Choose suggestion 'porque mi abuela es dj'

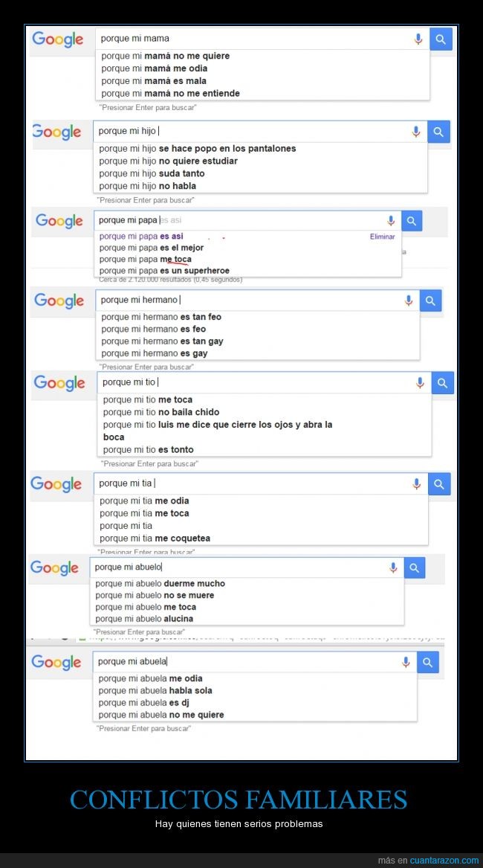click(144, 702)
